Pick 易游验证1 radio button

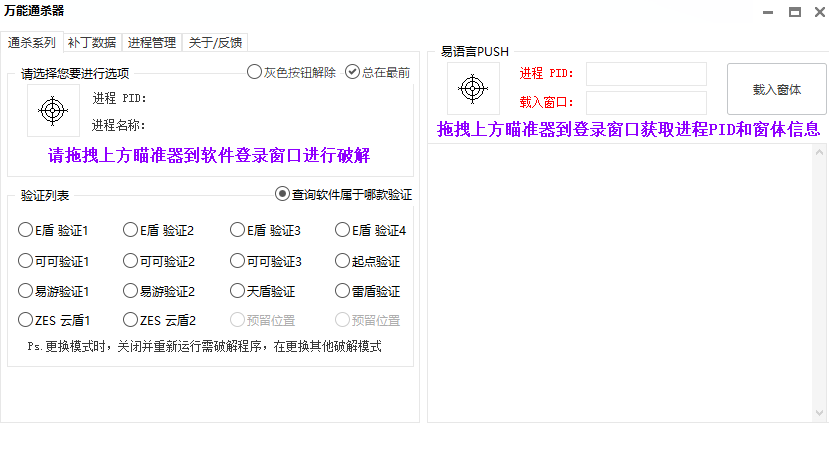(53, 291)
